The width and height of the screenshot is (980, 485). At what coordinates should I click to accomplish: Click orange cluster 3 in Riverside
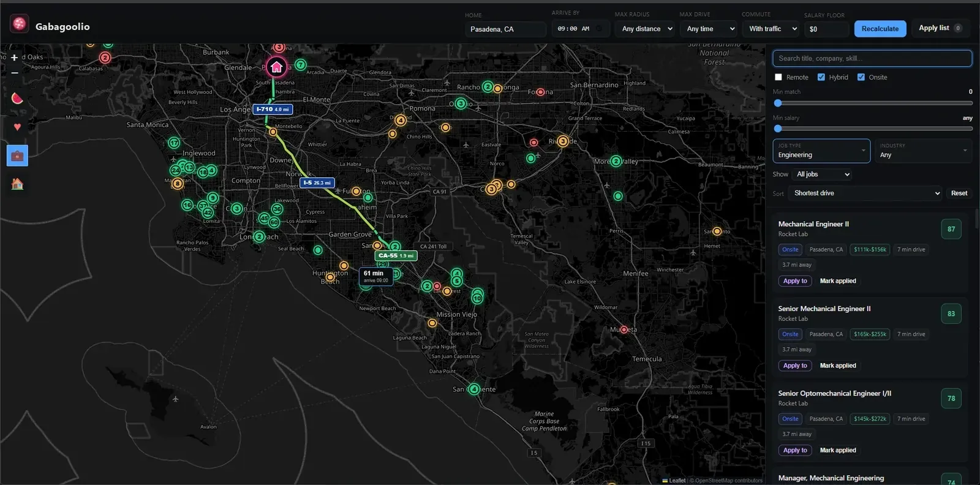click(562, 141)
